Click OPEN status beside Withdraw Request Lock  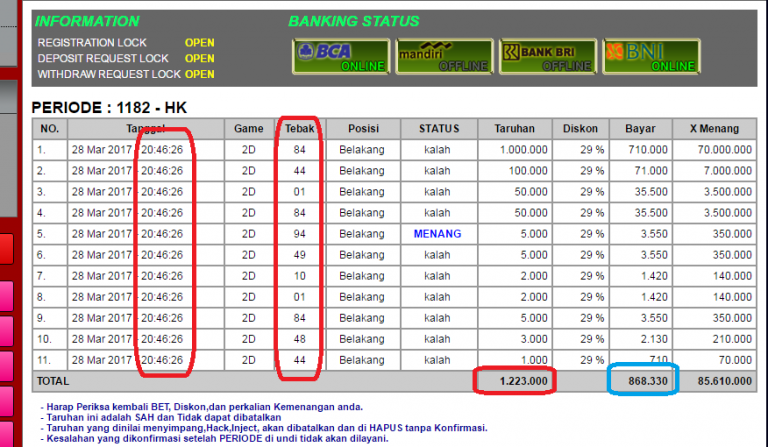(x=200, y=75)
